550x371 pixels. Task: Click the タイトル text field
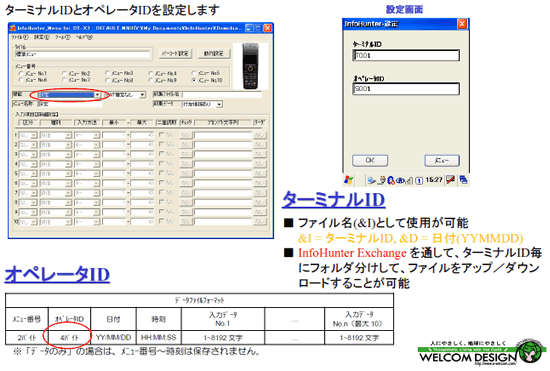coord(82,54)
